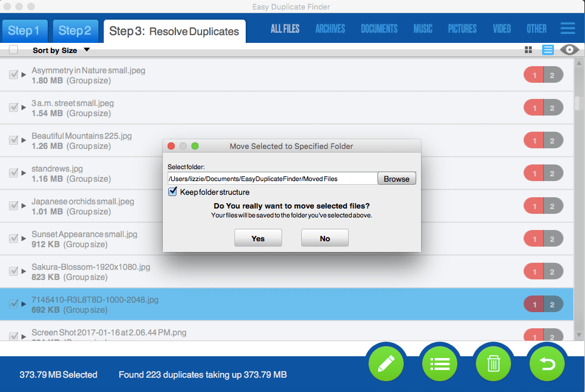This screenshot has height=392, width=585.
Task: Go back to Step 2 tab
Action: click(x=76, y=31)
